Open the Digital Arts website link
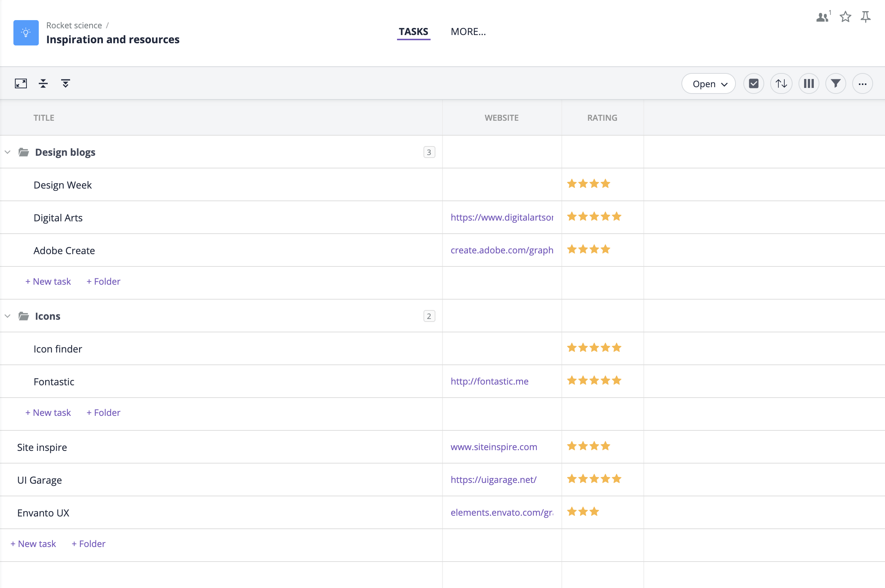The height and width of the screenshot is (588, 885). coord(502,218)
